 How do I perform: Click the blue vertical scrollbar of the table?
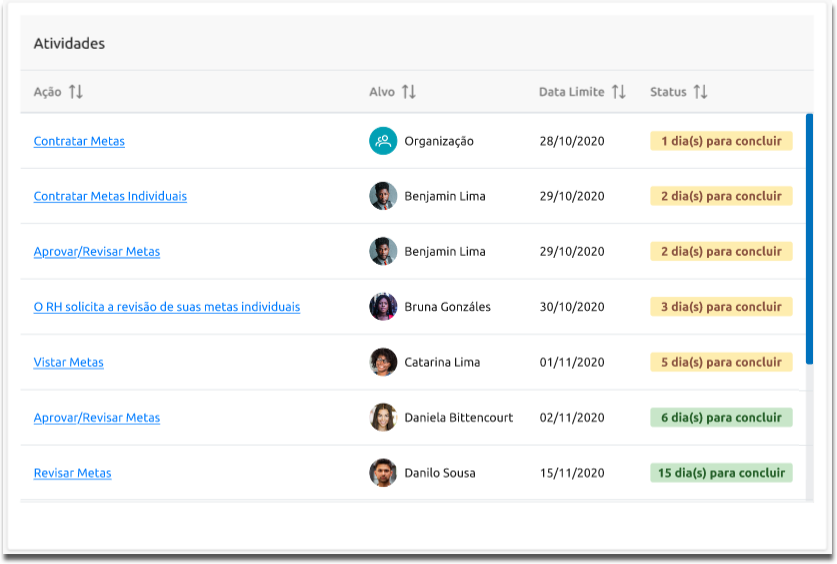(x=809, y=240)
